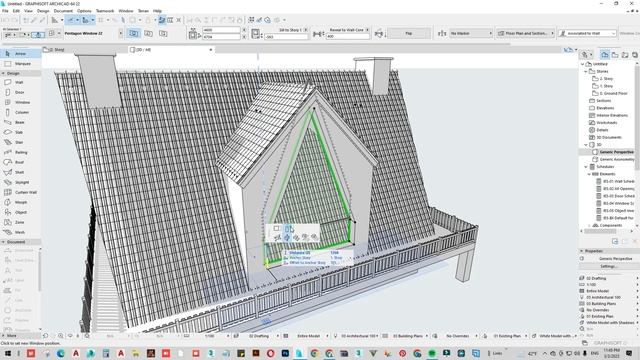Open Photoshop from the taskbar

click(285, 353)
